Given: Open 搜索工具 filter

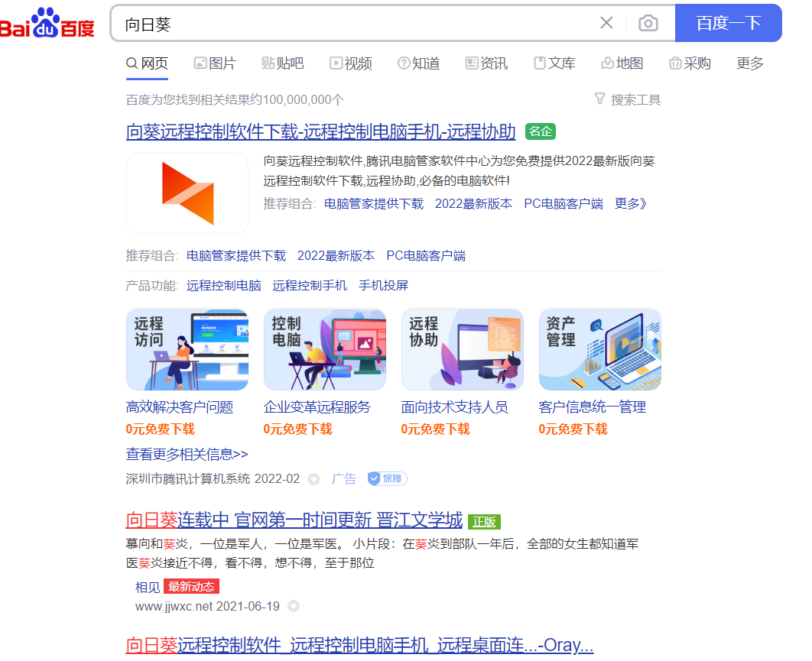Looking at the screenshot, I should pos(628,99).
